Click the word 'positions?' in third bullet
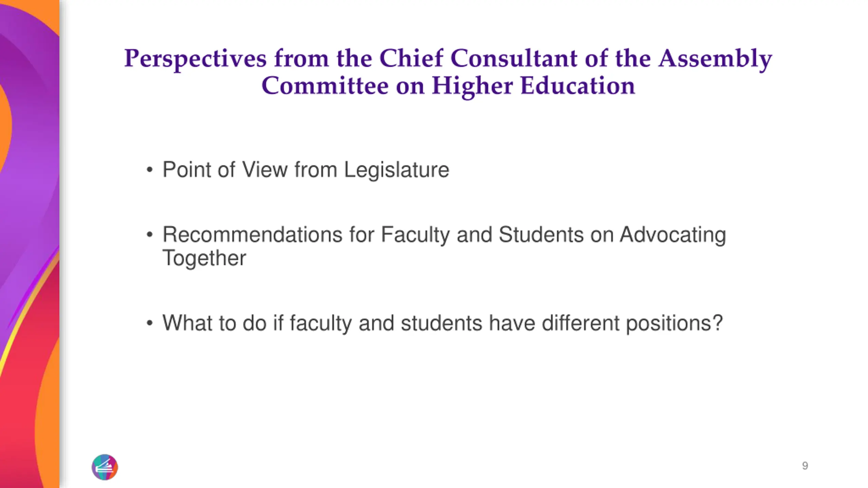 tap(674, 323)
